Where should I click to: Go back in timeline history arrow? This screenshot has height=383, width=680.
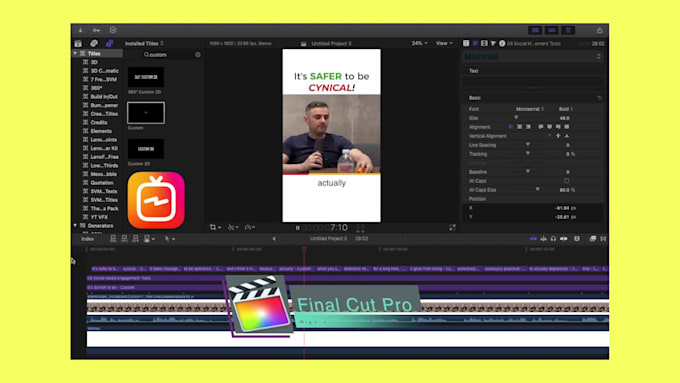(274, 239)
